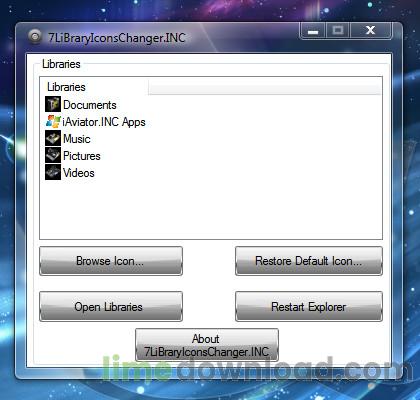This screenshot has height=400, width=420.
Task: Select the iAviator.INC Apps library entry
Action: (104, 122)
